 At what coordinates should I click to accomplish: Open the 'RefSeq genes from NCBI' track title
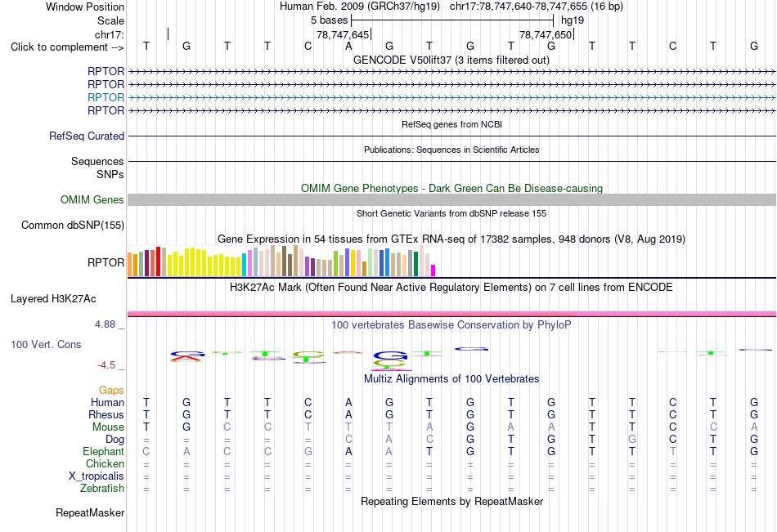[x=451, y=124]
